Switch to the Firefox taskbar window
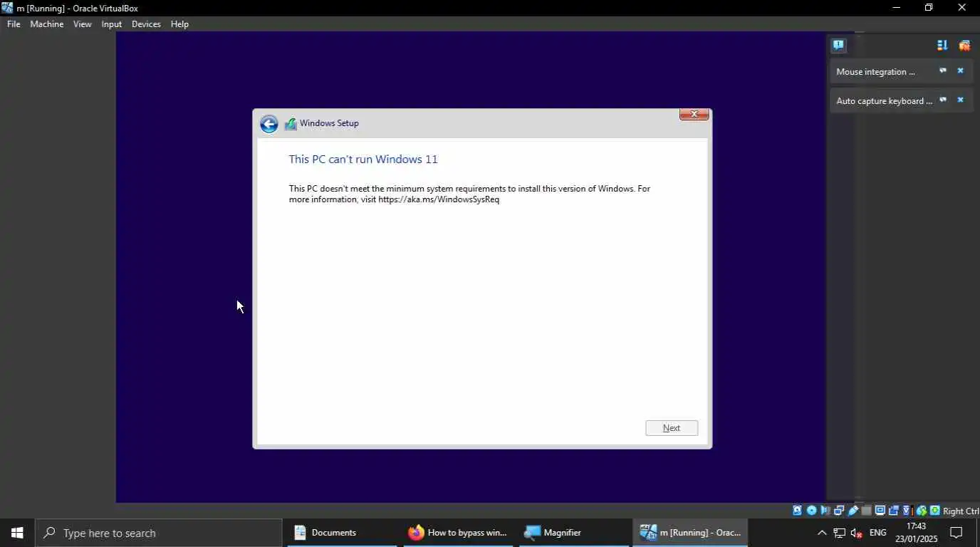Image resolution: width=980 pixels, height=547 pixels. tap(458, 533)
